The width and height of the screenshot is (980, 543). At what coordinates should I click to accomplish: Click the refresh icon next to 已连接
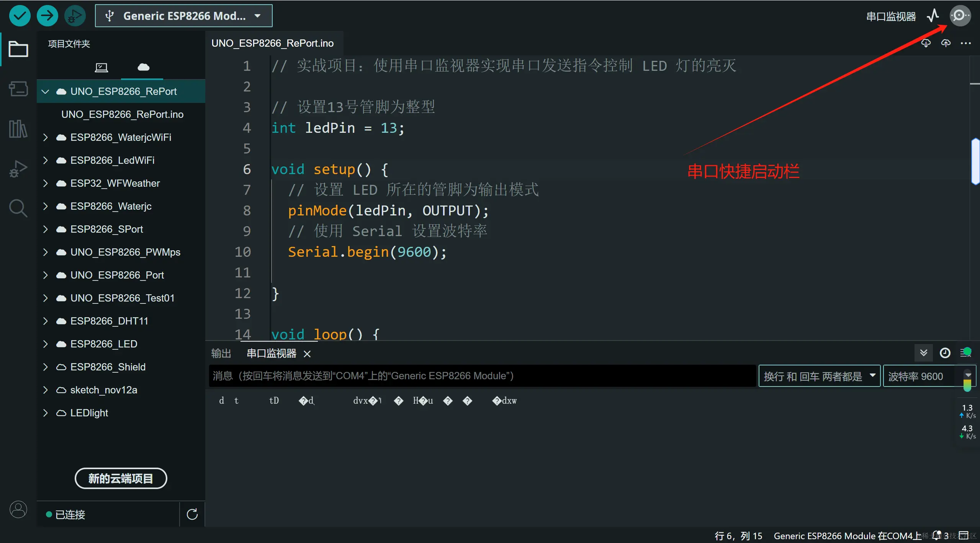(192, 514)
